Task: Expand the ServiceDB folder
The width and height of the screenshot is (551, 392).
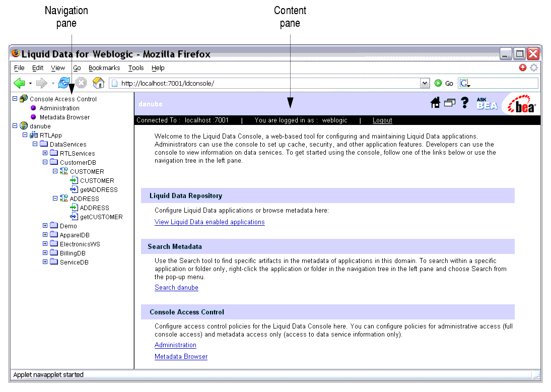Action: pos(45,262)
